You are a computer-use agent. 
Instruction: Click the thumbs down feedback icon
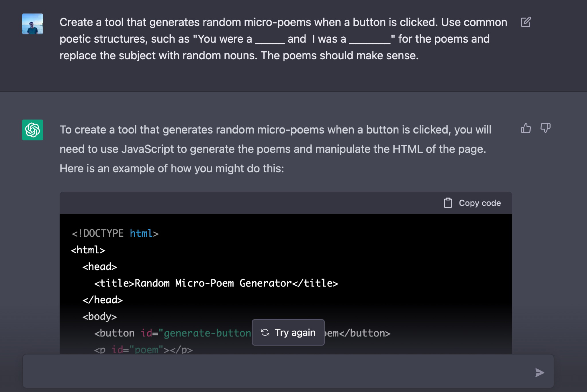[545, 128]
